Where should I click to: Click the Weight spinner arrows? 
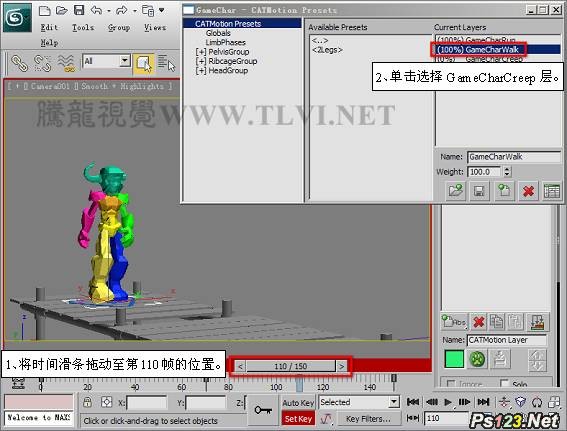tap(507, 172)
